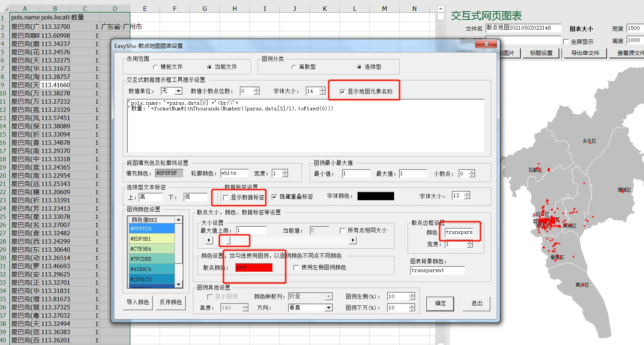The image size is (644, 345).
Task: Click the tooltip formula text area
Action: [x=306, y=126]
